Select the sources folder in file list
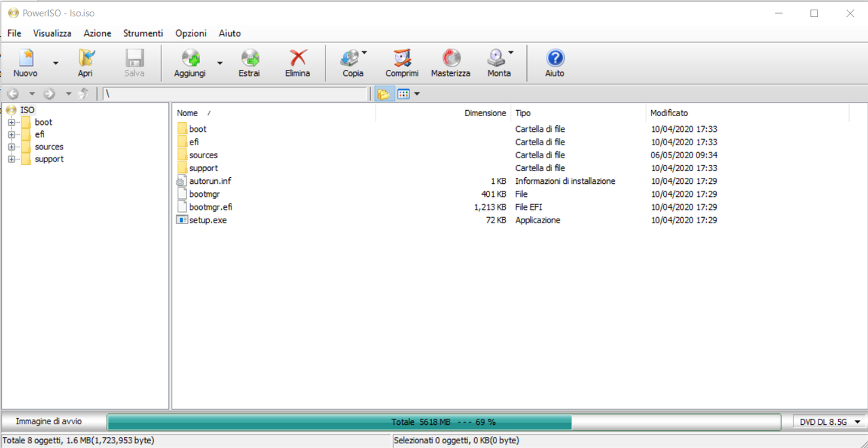The width and height of the screenshot is (868, 448). (203, 155)
